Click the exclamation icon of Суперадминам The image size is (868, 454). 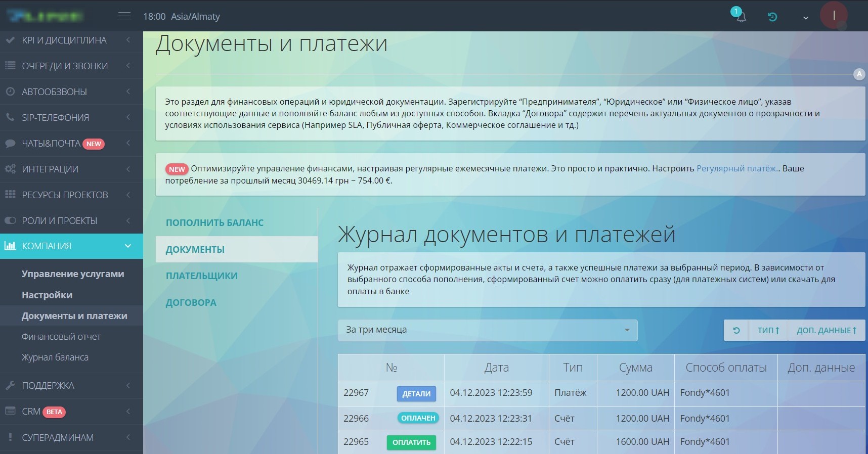[x=10, y=437]
